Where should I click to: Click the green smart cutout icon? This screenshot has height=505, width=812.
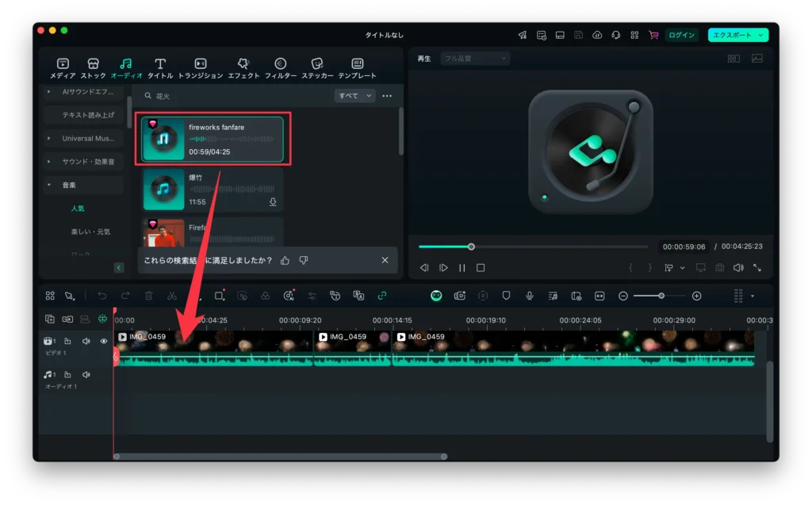(x=437, y=296)
